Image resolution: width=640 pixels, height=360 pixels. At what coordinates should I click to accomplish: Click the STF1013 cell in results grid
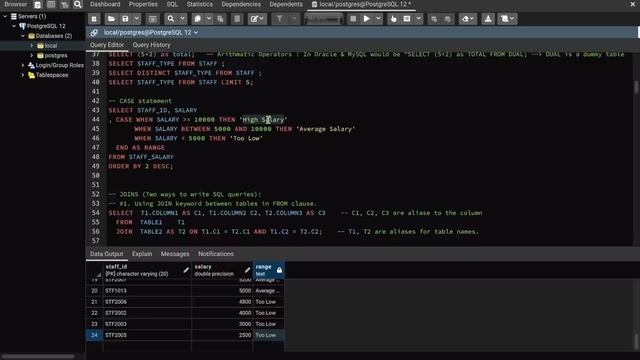pyautogui.click(x=147, y=291)
